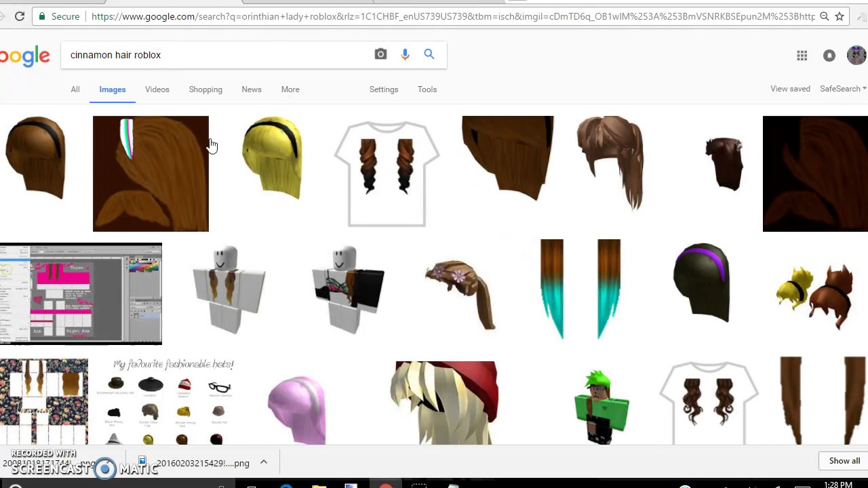Go to Google home via logo

click(x=24, y=56)
